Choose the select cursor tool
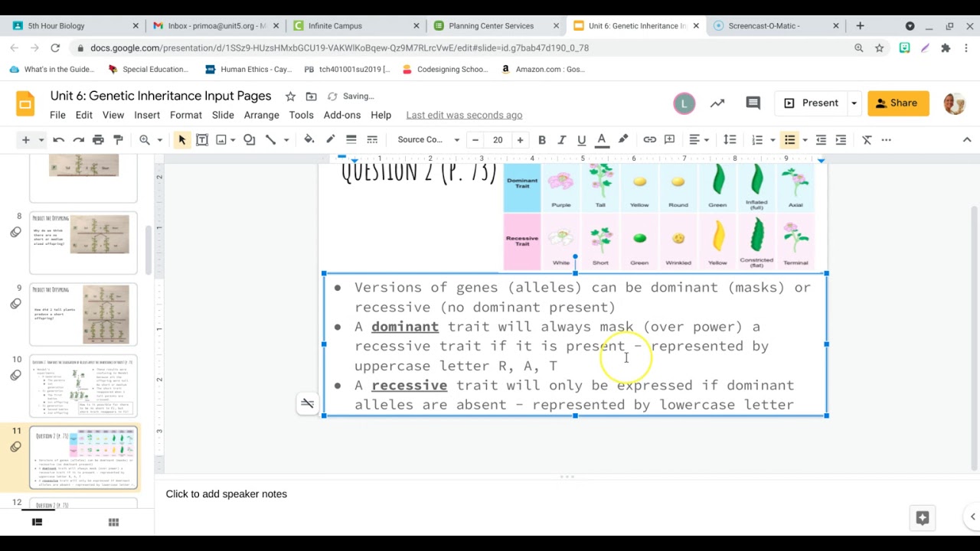980x551 pixels. [181, 140]
